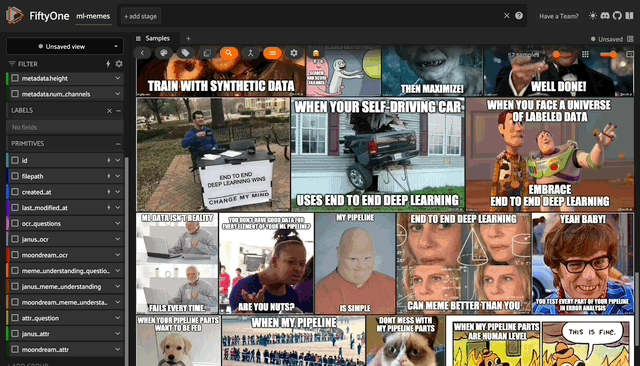Click the lightning bolt next to FILTER

pos(108,64)
